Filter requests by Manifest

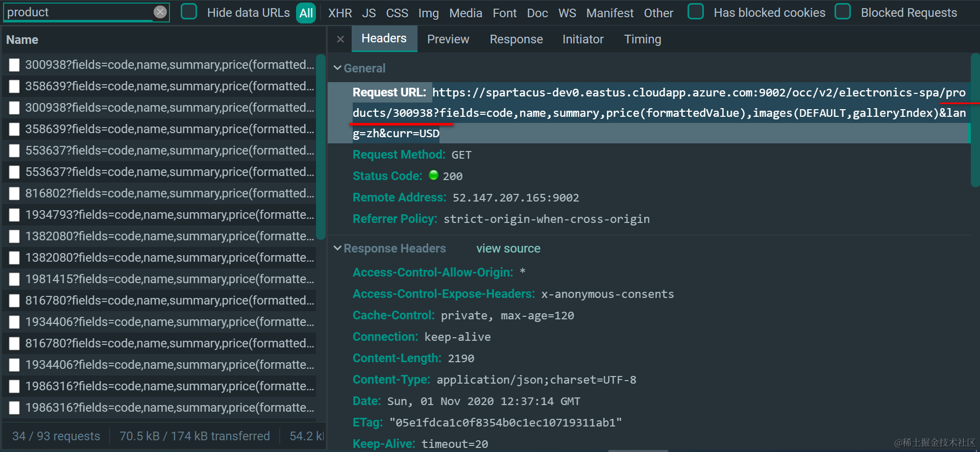point(610,13)
